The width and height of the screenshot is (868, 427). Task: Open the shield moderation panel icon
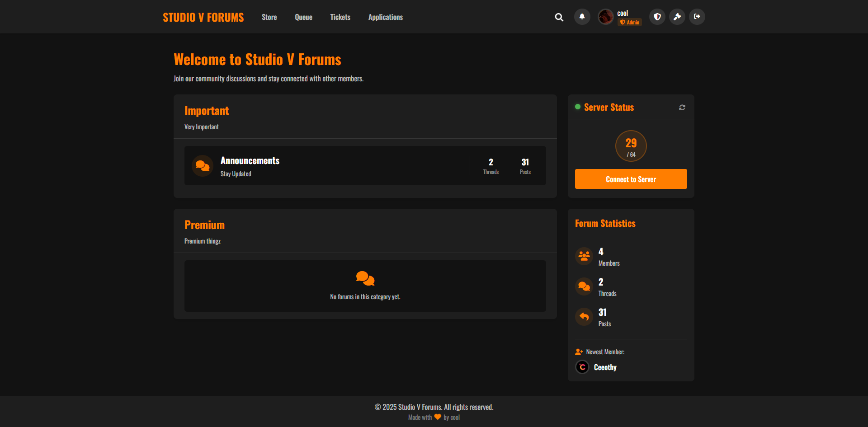point(657,17)
